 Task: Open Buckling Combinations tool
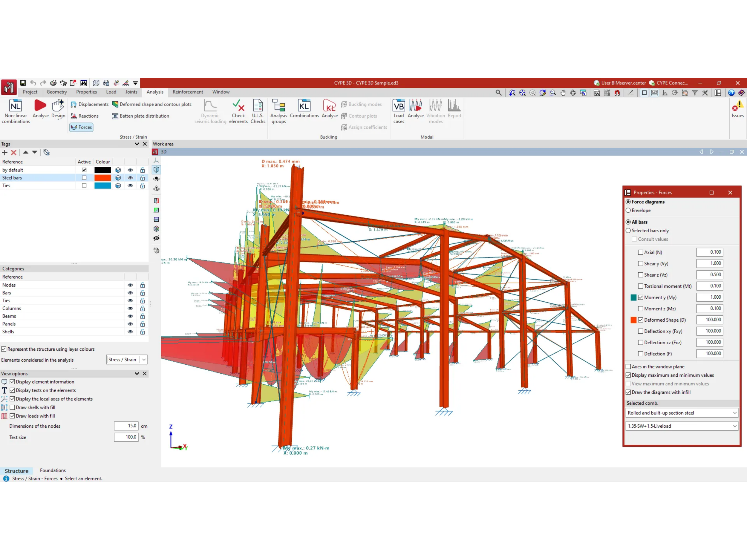click(x=304, y=106)
